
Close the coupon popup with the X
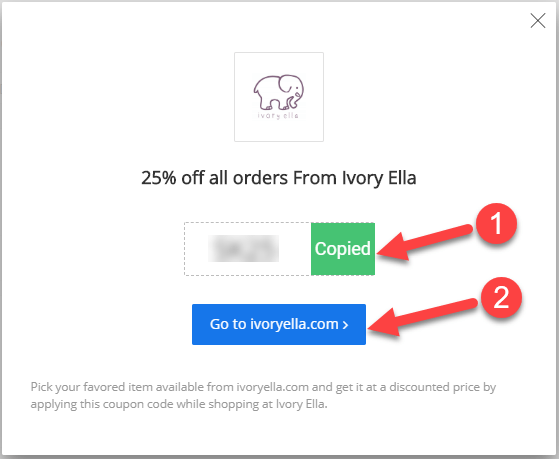click(538, 20)
